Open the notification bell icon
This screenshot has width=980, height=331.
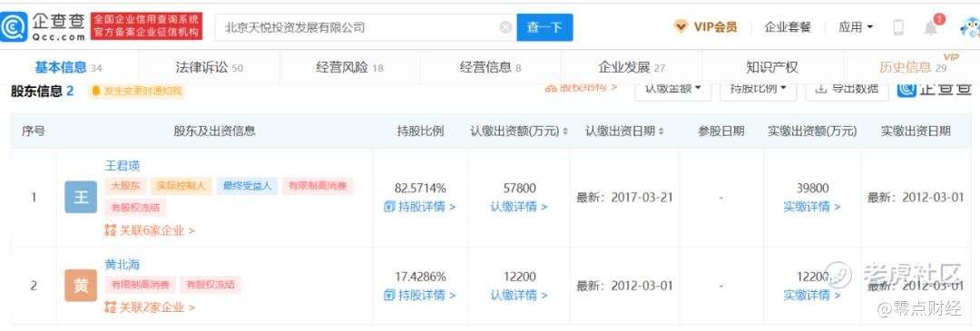tap(931, 28)
